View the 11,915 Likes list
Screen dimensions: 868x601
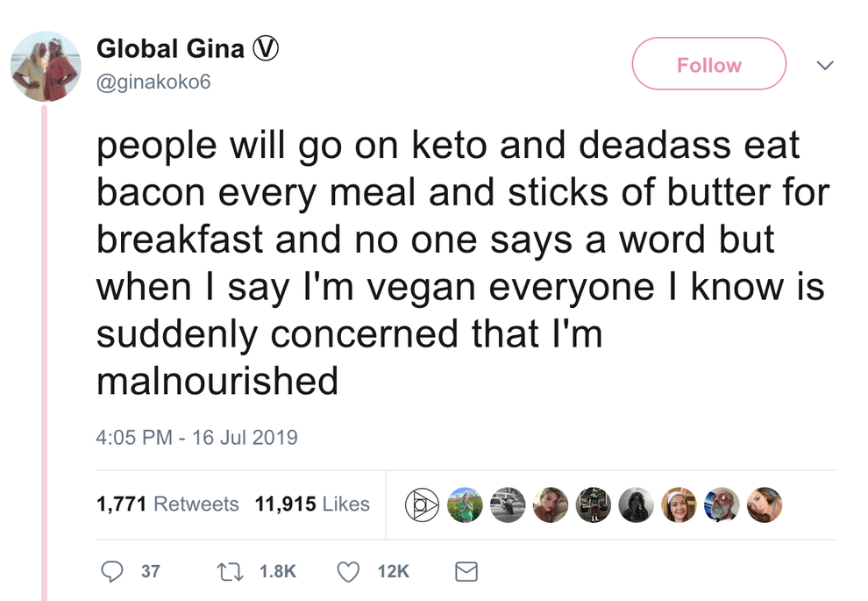312,504
